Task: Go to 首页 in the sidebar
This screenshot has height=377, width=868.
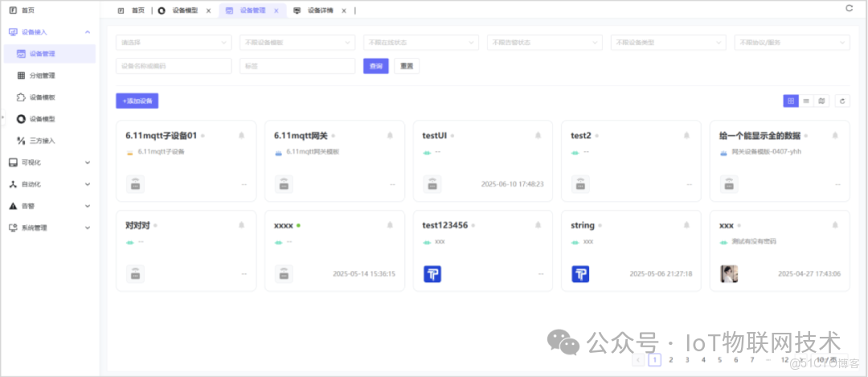Action: (50, 10)
